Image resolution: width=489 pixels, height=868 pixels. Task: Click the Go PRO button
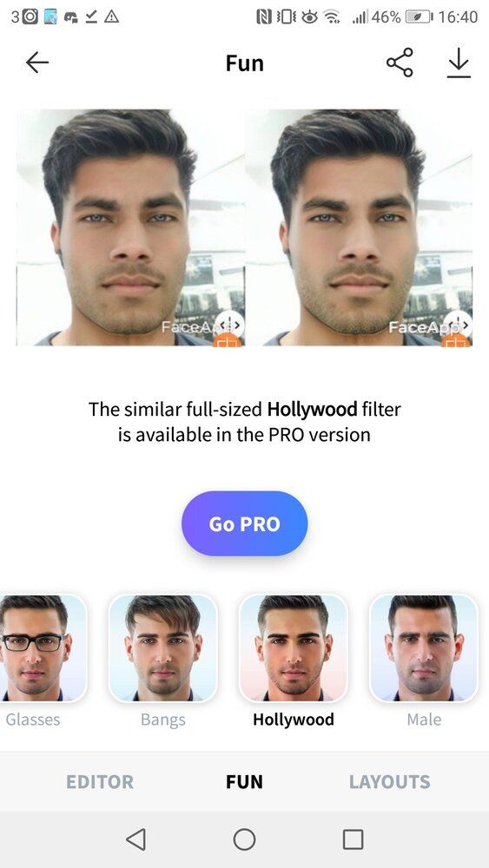(x=244, y=523)
